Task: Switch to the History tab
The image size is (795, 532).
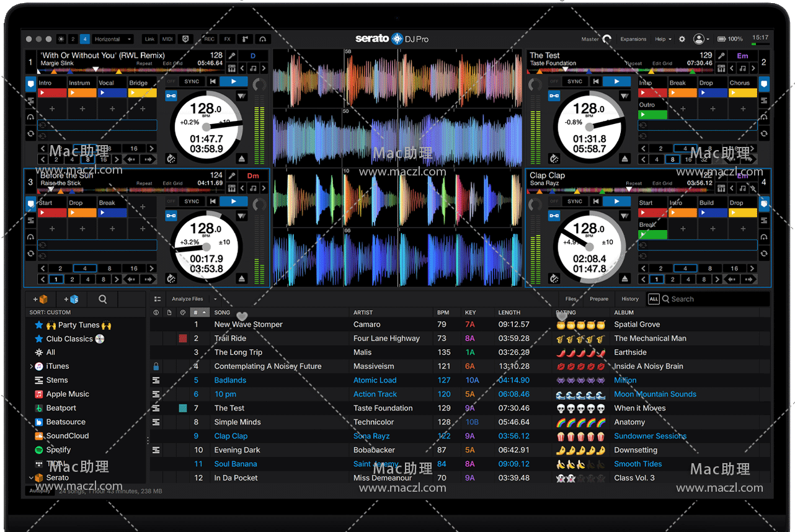Action: point(629,299)
